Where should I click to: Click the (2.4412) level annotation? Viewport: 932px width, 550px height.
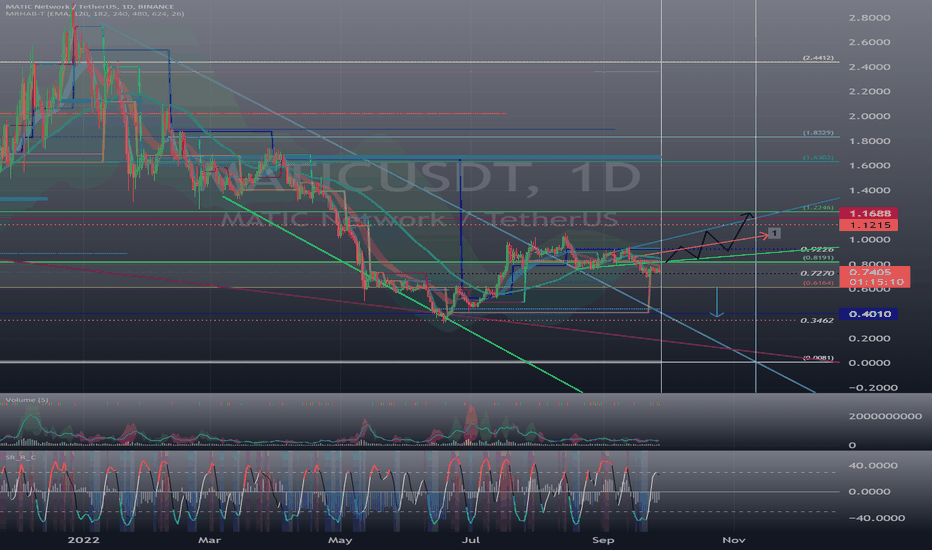818,58
